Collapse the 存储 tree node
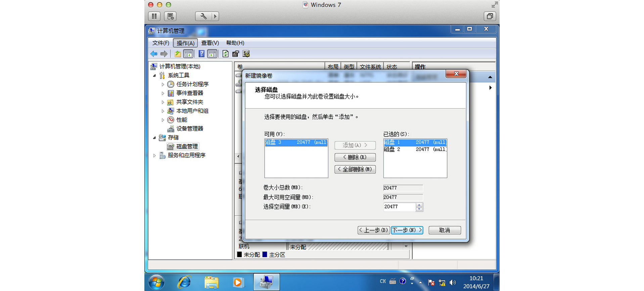 click(x=154, y=138)
